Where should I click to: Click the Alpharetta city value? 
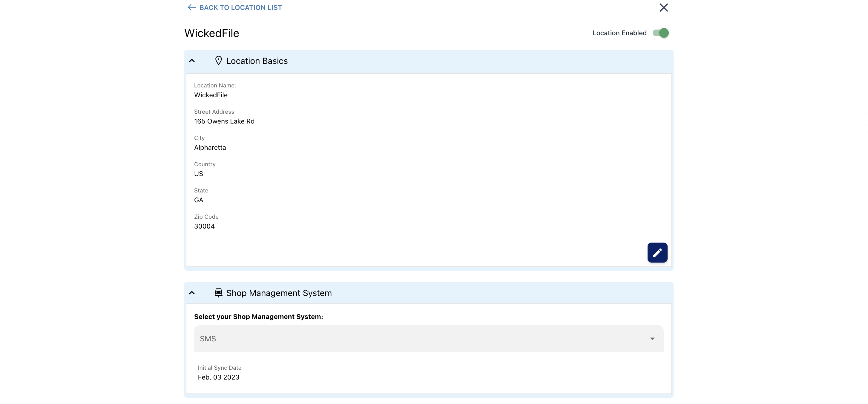[x=210, y=147]
